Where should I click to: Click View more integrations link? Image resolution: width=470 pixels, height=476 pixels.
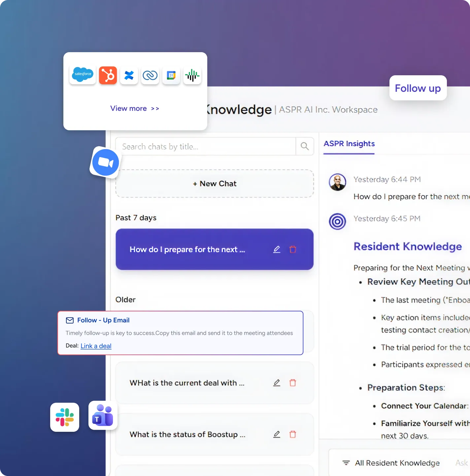click(x=135, y=108)
